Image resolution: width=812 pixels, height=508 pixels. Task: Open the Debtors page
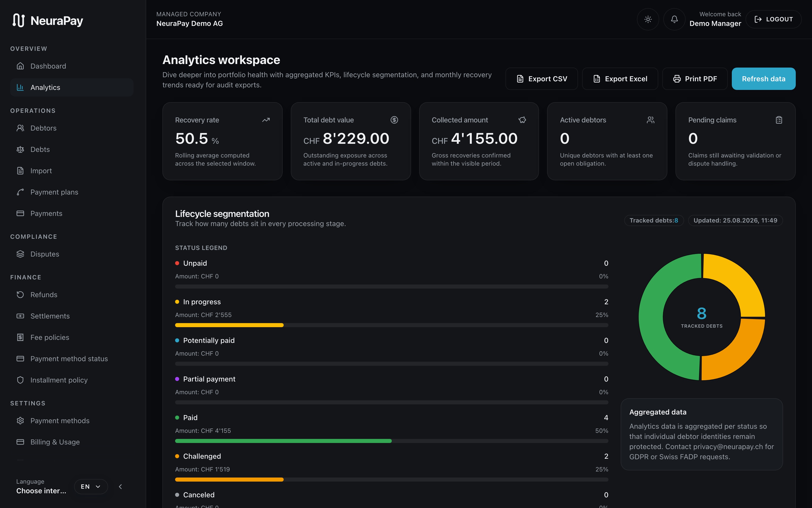72,128
